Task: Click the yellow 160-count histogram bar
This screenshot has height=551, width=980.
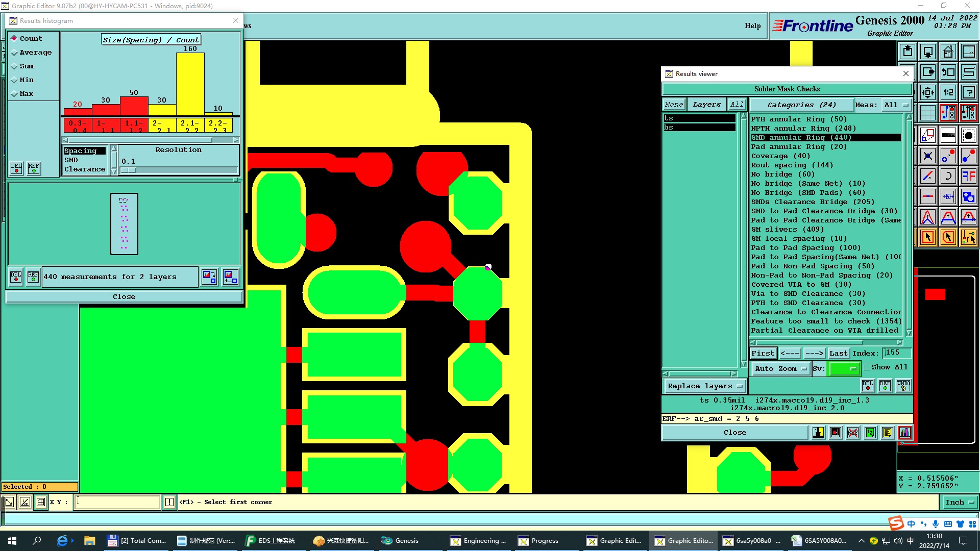Action: (x=190, y=84)
